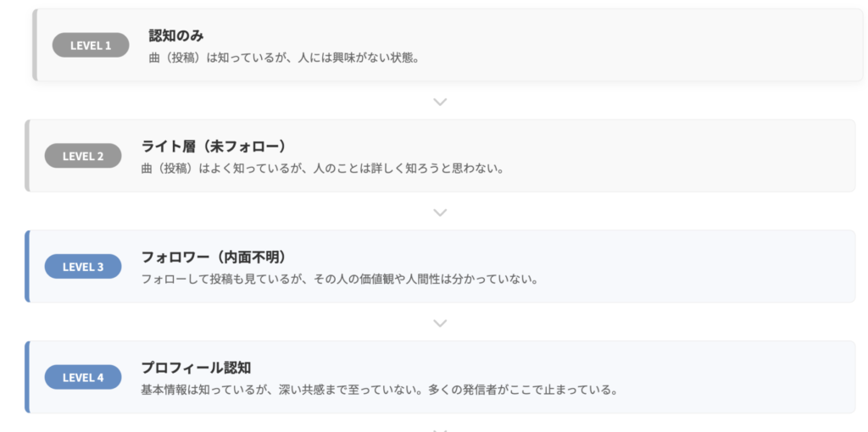Click chevron between LEVEL 2 and LEVEL 3

[440, 213]
